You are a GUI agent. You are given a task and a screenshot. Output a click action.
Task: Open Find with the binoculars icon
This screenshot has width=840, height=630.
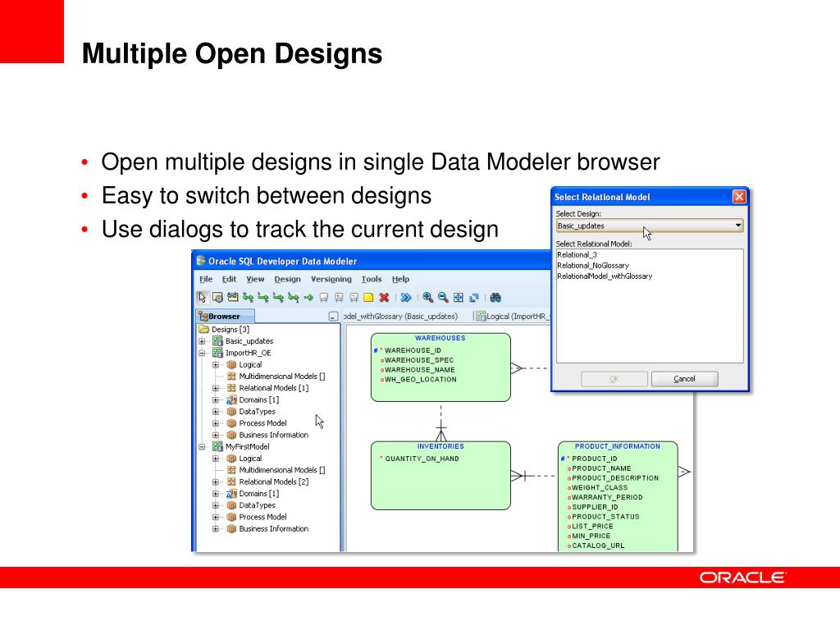click(x=495, y=297)
